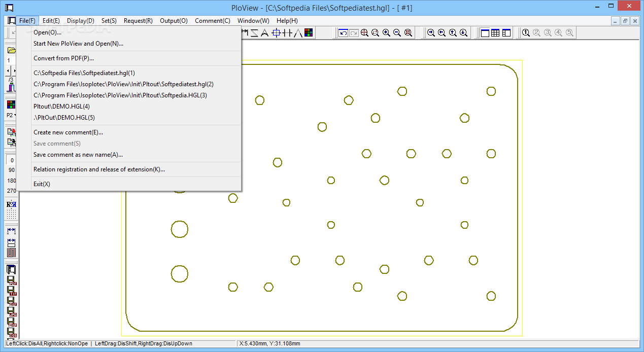This screenshot has width=644, height=352.
Task: Click the letter A text tool icon
Action: 264,33
